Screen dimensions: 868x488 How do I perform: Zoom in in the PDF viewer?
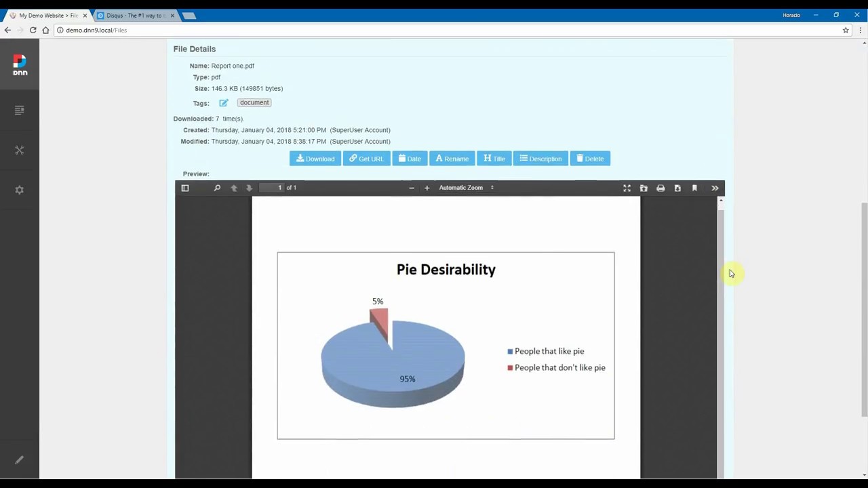(427, 188)
